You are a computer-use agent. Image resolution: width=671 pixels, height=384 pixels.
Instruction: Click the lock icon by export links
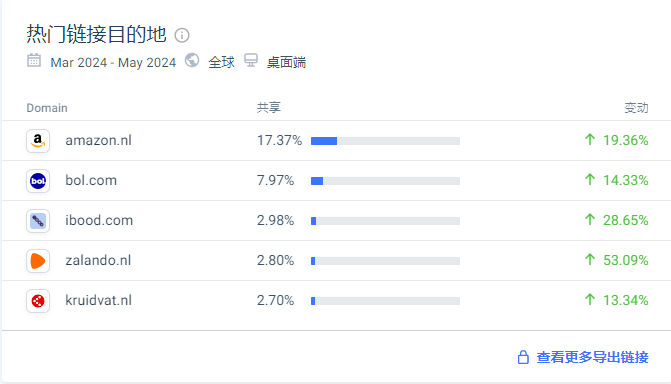point(523,357)
